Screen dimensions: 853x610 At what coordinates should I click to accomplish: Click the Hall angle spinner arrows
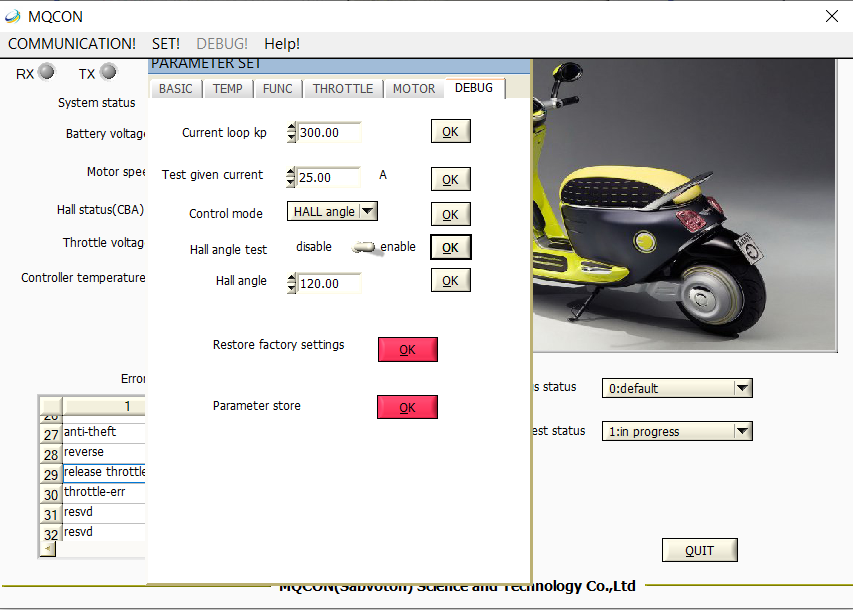[x=291, y=284]
